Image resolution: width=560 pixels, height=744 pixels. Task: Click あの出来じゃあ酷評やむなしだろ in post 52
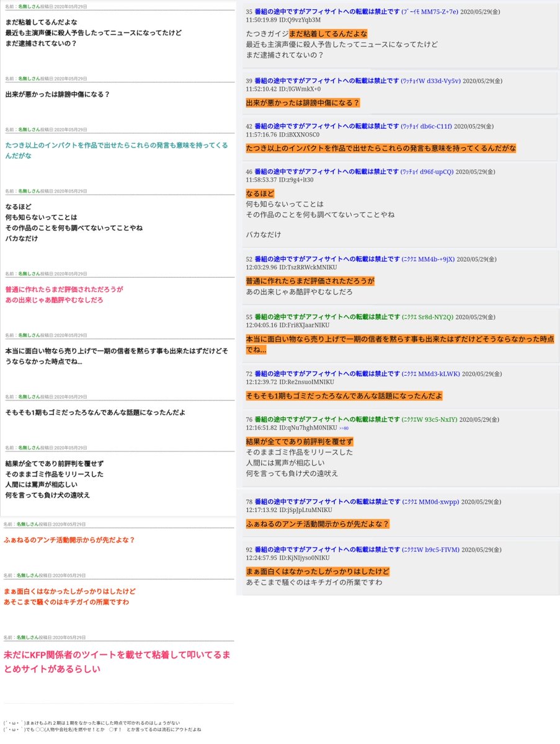tap(299, 291)
